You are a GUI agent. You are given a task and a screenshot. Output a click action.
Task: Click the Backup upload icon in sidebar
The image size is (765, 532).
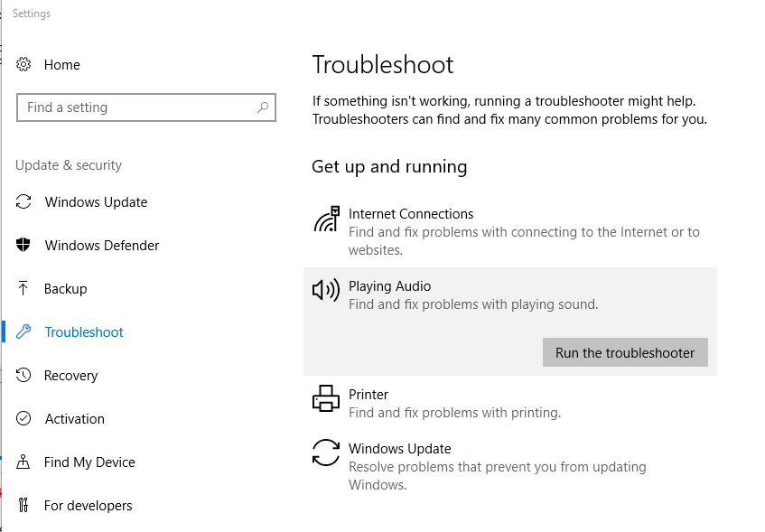tap(25, 288)
